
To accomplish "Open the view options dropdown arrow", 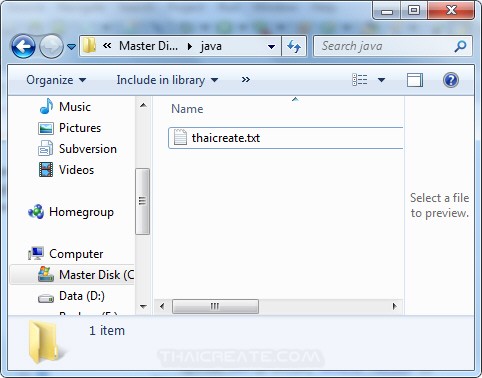I will [381, 80].
